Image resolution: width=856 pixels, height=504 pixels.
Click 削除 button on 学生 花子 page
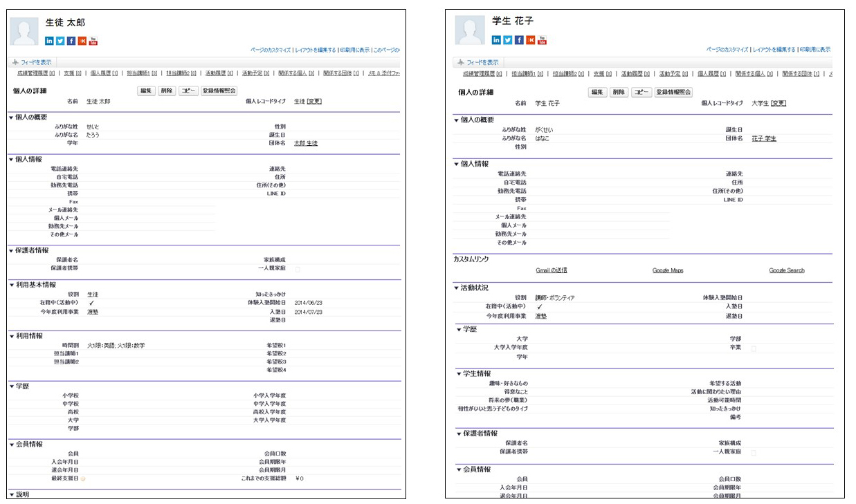click(x=619, y=92)
